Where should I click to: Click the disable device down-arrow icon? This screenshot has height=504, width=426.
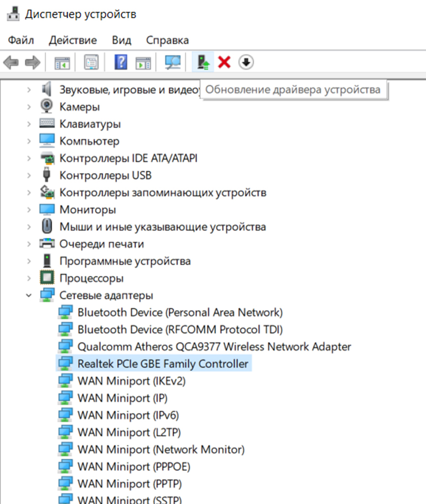pyautogui.click(x=246, y=62)
